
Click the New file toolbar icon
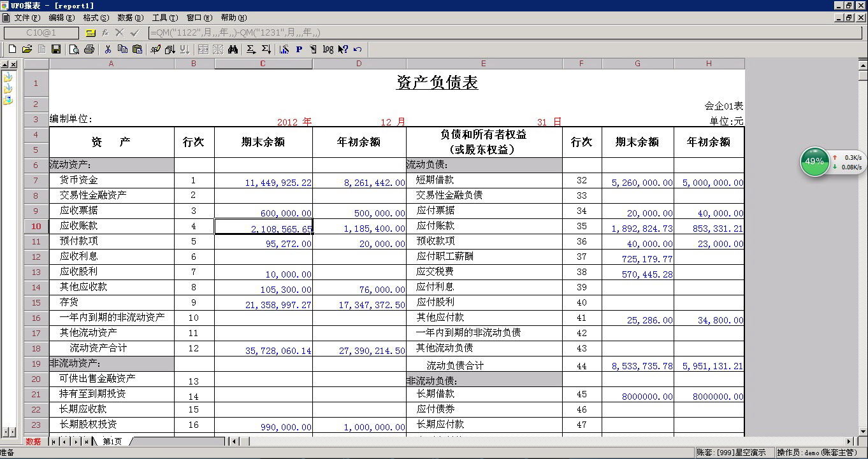12,49
